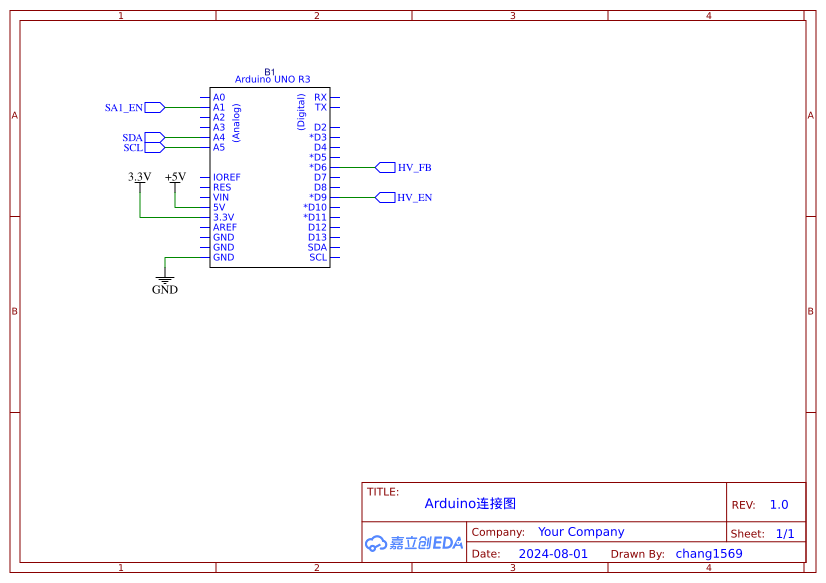This screenshot has width=826, height=583.
Task: Select the HV_FB net port symbol
Action: [x=385, y=167]
